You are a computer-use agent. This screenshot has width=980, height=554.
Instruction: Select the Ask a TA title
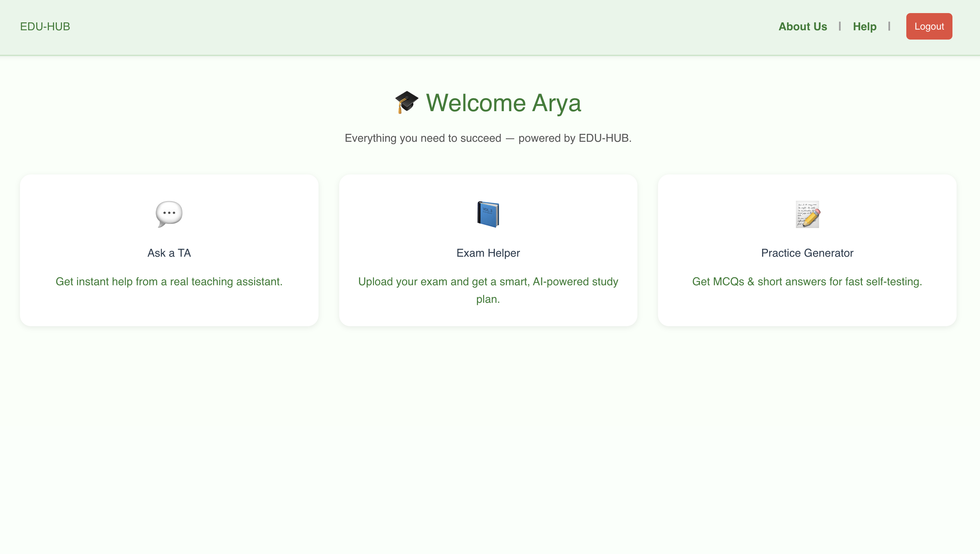coord(169,253)
